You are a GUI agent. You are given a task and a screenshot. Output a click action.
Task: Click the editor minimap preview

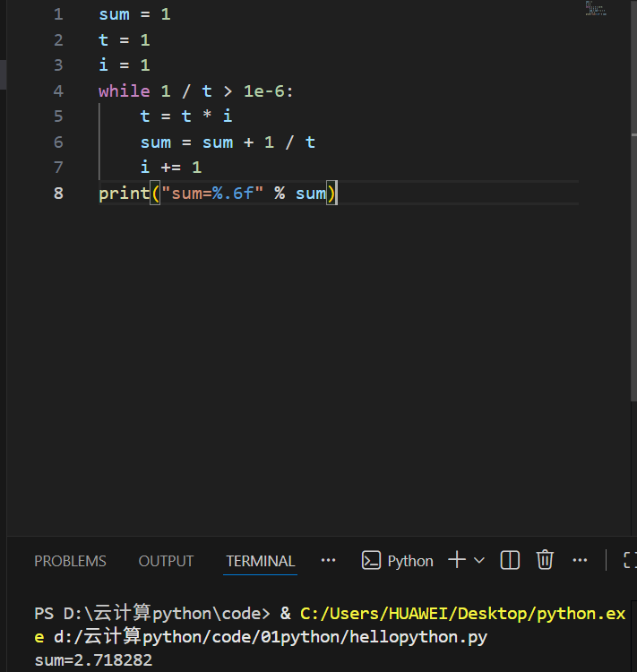[596, 8]
